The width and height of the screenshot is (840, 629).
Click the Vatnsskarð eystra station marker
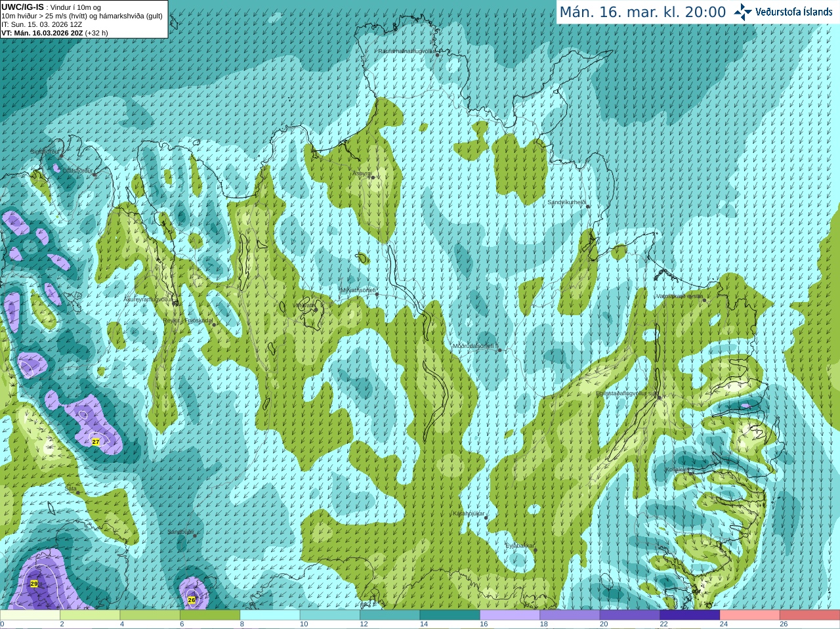[x=705, y=300]
